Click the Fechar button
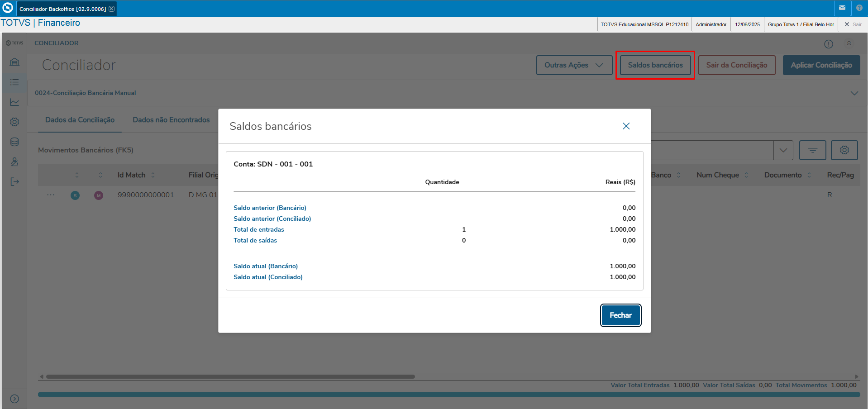This screenshot has height=409, width=868. click(620, 315)
